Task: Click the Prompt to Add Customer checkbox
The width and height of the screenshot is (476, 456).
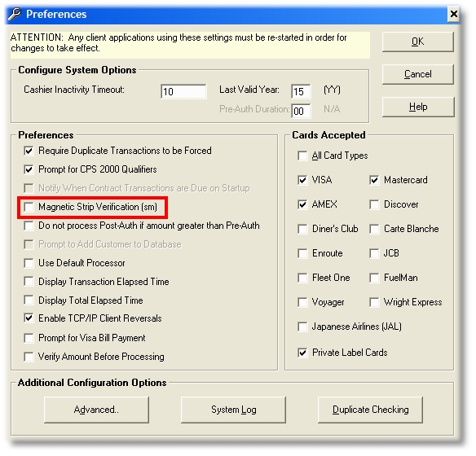Action: [29, 244]
